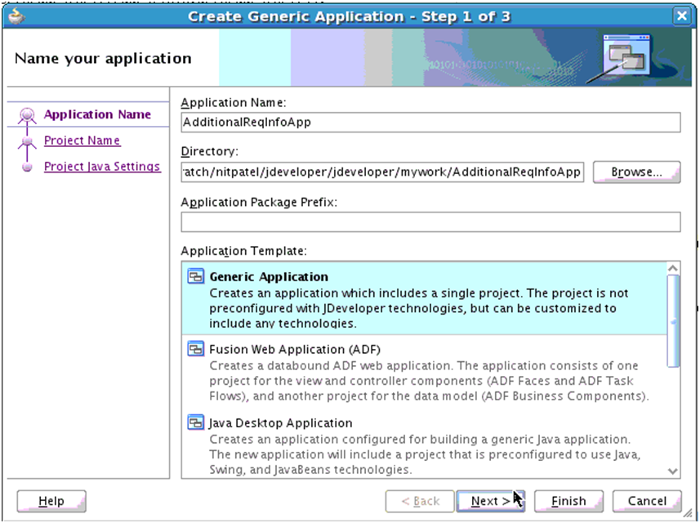Click the Next > button
Image resolution: width=700 pixels, height=523 pixels.
(x=491, y=501)
